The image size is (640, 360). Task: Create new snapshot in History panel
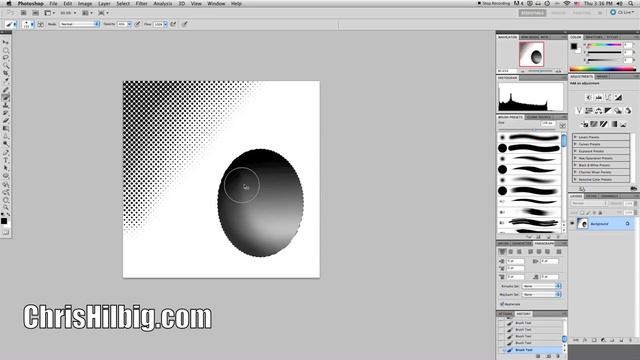[548, 356]
